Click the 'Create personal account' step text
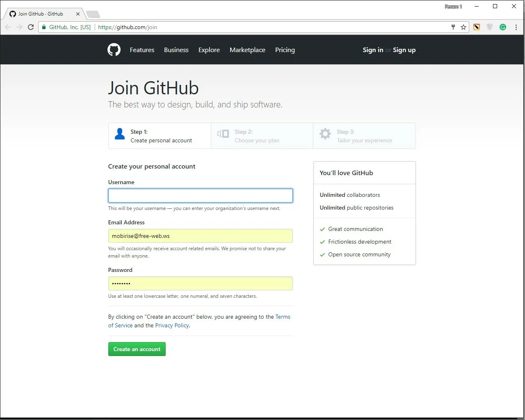The width and height of the screenshot is (525, 420). [x=161, y=140]
